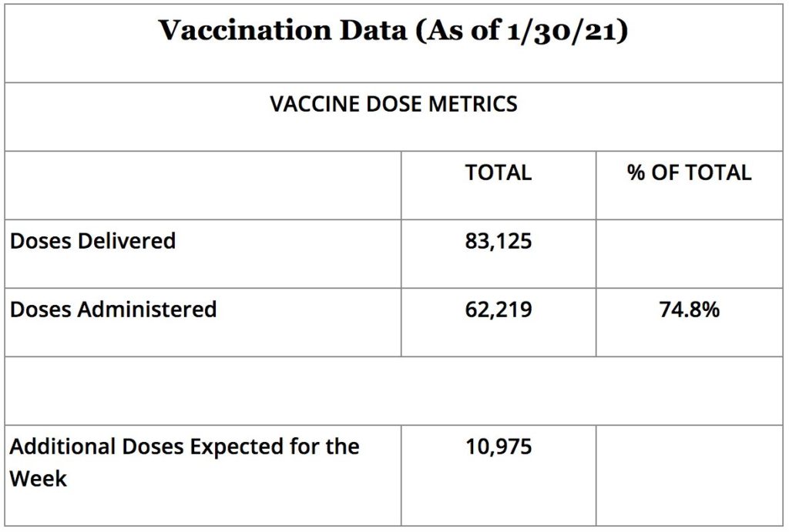
Task: Click the blank spacer row below Doses Administered
Action: coord(393,390)
